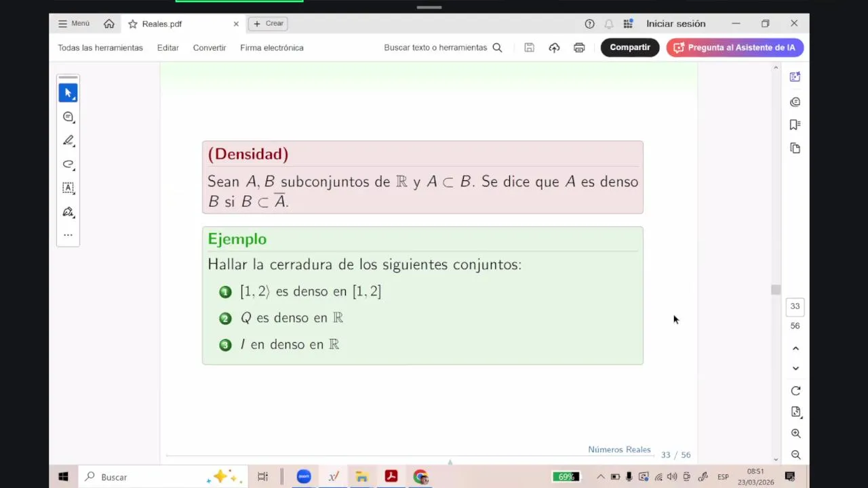Image resolution: width=868 pixels, height=488 pixels.
Task: Choose the selection arrow tool
Action: 68,93
